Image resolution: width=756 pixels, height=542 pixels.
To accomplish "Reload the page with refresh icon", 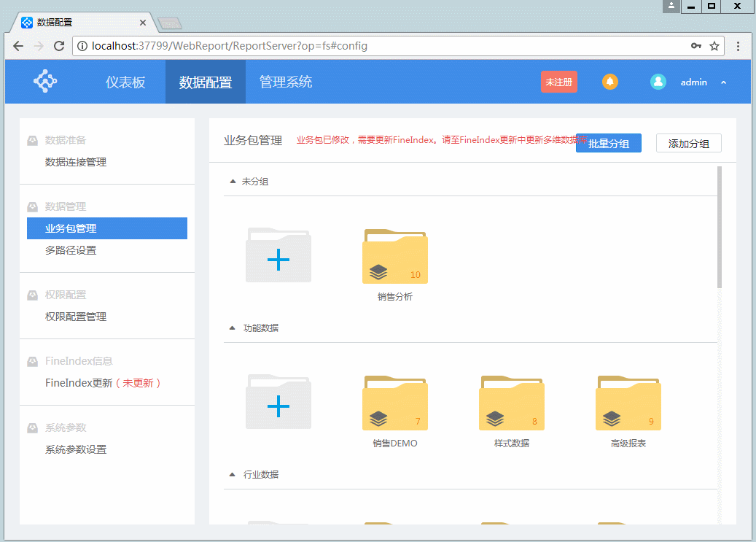I will point(59,46).
